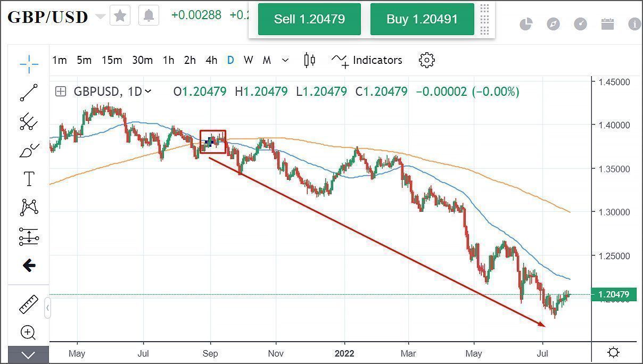Select the measure ruler tool
The image size is (643, 364).
[x=29, y=304]
